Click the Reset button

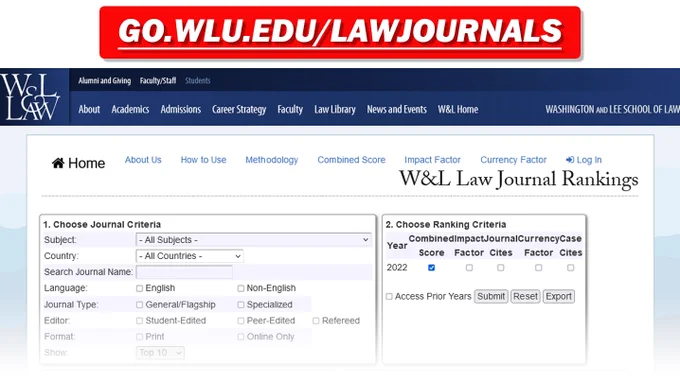point(525,297)
